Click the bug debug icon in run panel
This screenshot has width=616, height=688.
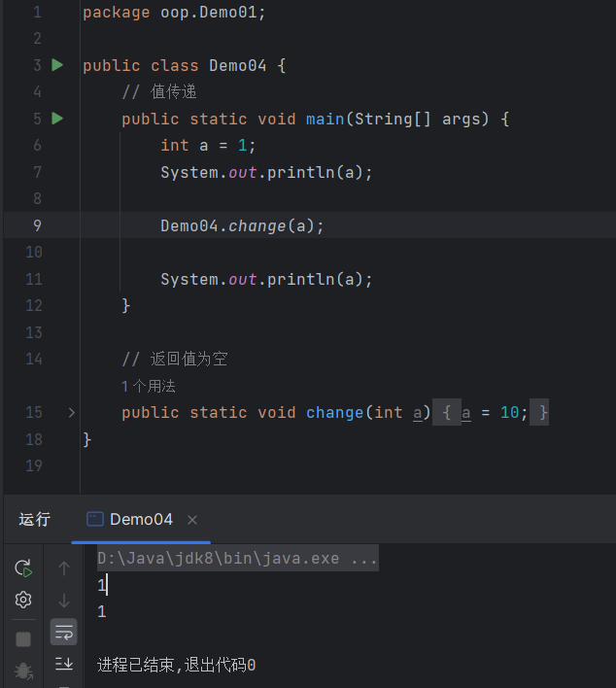(x=23, y=670)
